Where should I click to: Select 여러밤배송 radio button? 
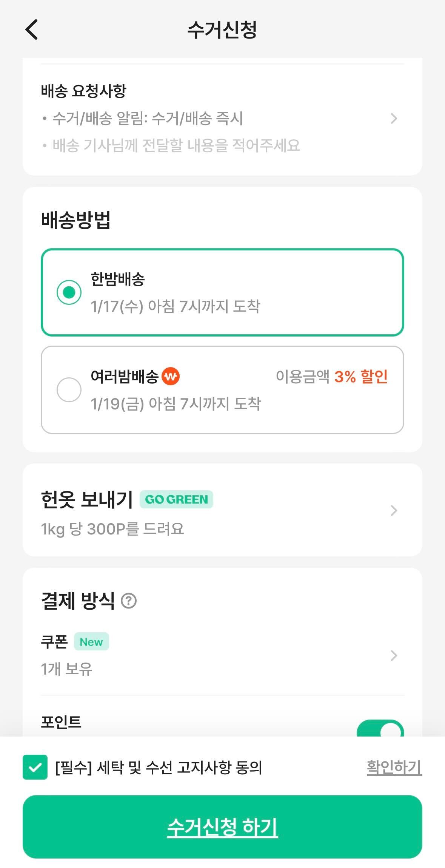tap(69, 389)
